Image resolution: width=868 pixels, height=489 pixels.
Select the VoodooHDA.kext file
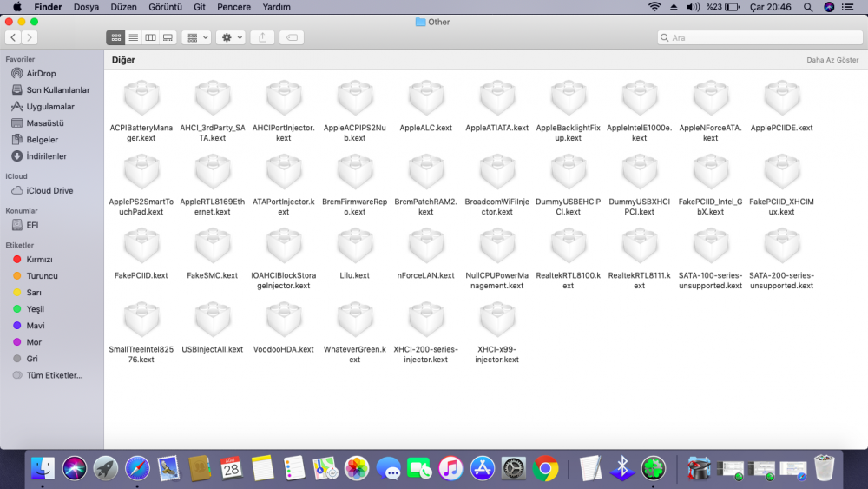click(x=284, y=320)
